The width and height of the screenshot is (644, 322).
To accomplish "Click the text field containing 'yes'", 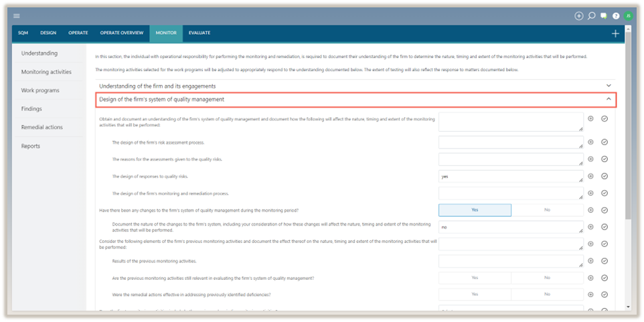I will click(510, 177).
